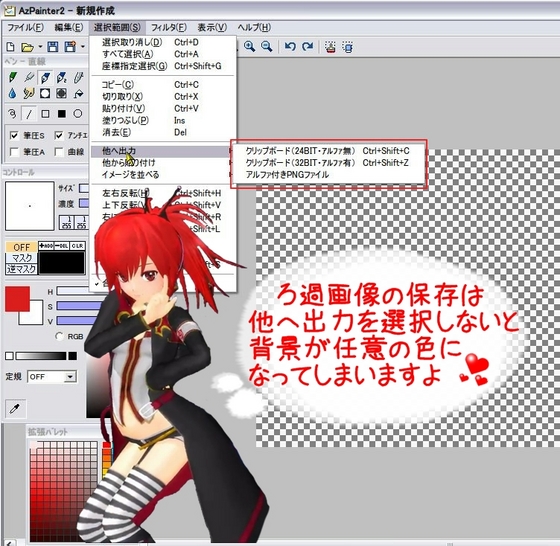
Task: Click the CLR mask color button
Action: tap(77, 246)
